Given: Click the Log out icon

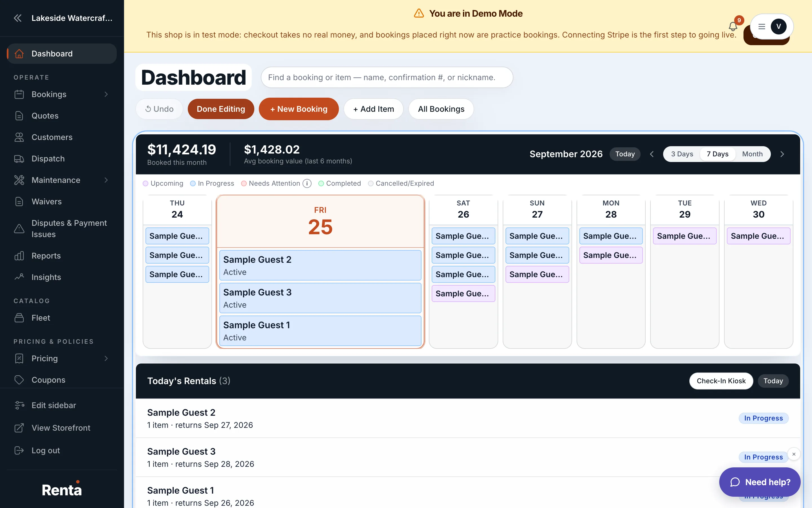Looking at the screenshot, I should (19, 450).
